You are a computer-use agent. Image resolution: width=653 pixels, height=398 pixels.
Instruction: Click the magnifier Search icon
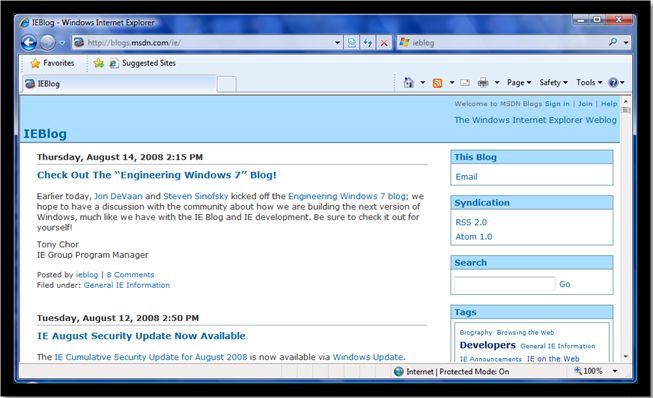click(613, 42)
